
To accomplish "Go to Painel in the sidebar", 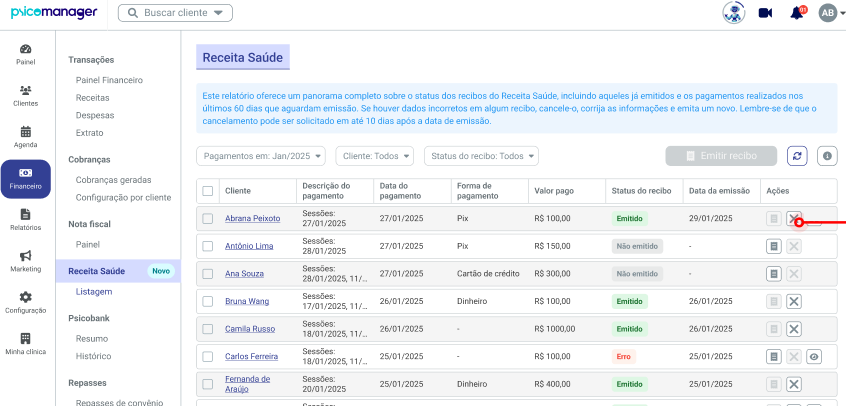I will point(26,55).
